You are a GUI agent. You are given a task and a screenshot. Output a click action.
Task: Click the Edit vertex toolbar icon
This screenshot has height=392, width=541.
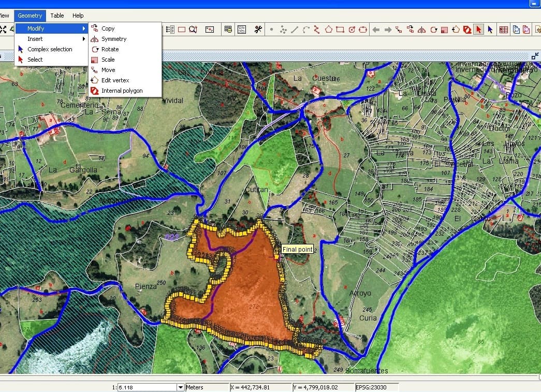point(456,30)
